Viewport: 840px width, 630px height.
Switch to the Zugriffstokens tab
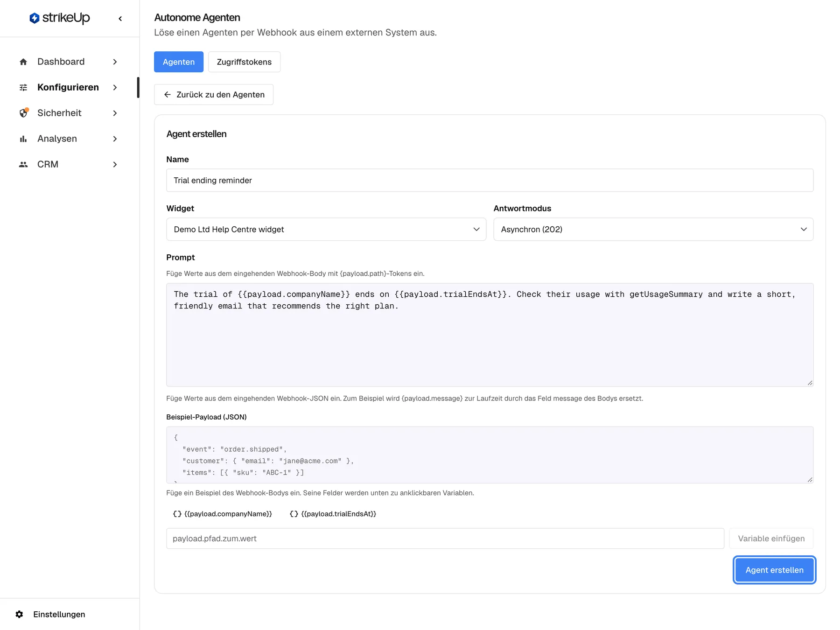(x=244, y=62)
